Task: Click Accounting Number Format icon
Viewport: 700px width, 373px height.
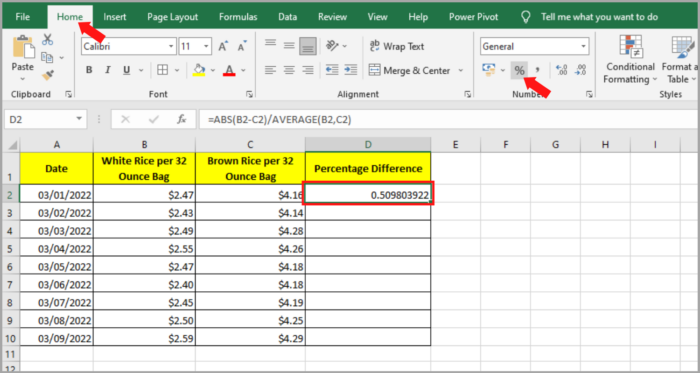Action: [x=489, y=70]
